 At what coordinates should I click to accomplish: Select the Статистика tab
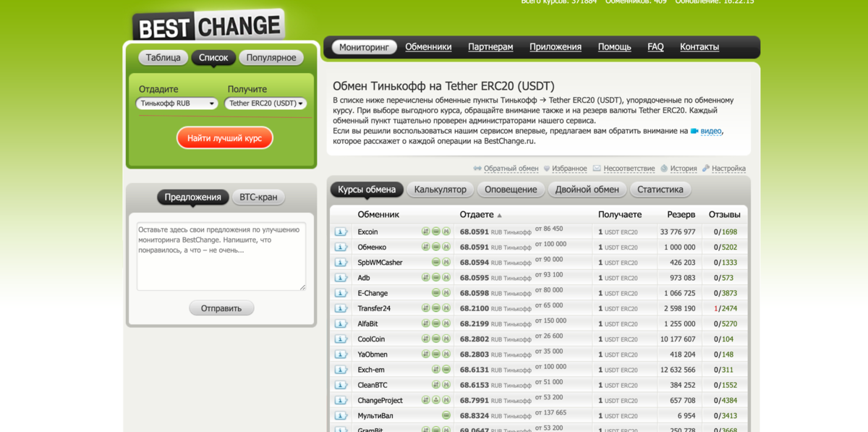pos(660,190)
